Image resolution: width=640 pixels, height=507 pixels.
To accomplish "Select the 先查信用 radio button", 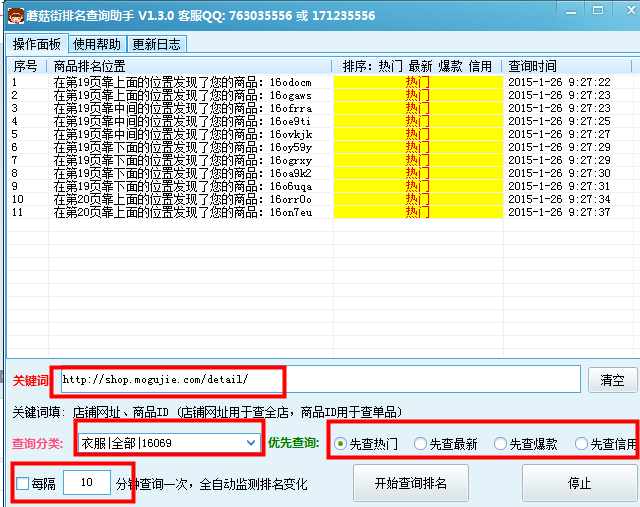I will (x=606, y=444).
